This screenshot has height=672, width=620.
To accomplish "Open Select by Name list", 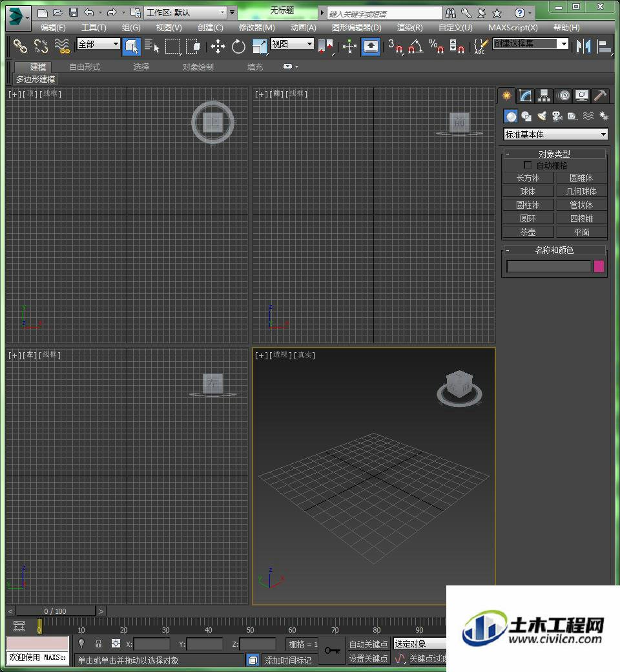I will click(x=151, y=46).
